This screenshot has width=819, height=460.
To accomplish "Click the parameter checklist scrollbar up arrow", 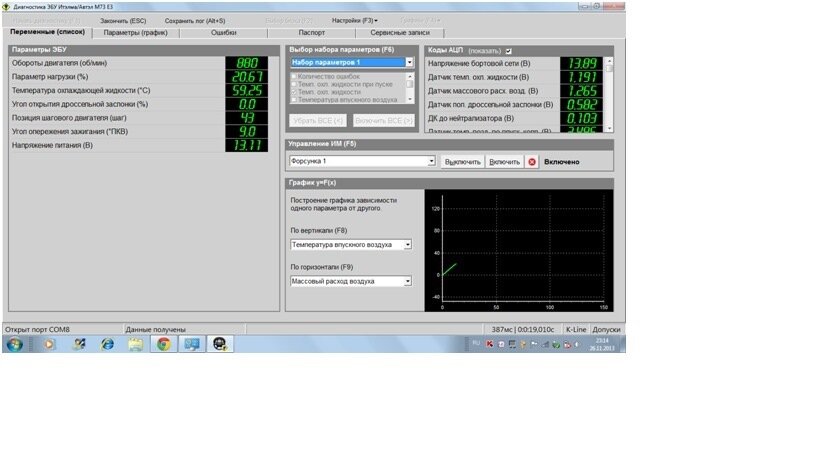I will click(x=410, y=76).
